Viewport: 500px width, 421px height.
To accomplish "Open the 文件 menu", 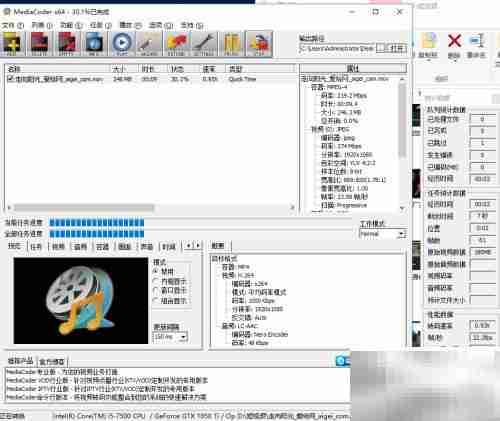I will coord(13,25).
